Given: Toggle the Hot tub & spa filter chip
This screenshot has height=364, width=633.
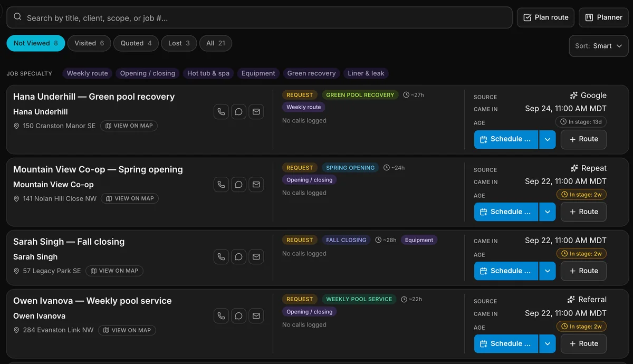Looking at the screenshot, I should coord(208,73).
